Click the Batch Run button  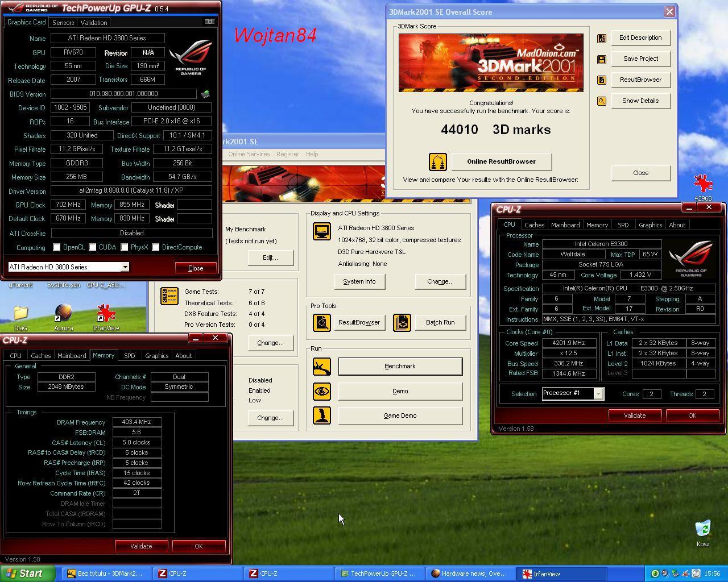coord(440,323)
